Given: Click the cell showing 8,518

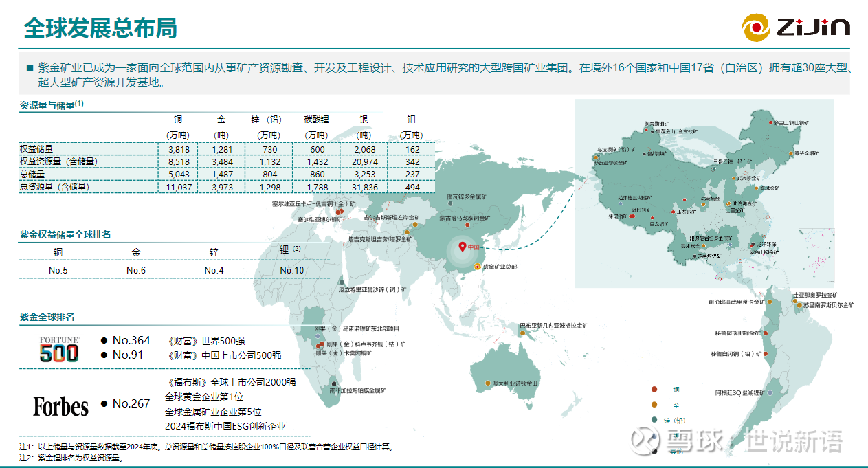Looking at the screenshot, I should point(177,161).
